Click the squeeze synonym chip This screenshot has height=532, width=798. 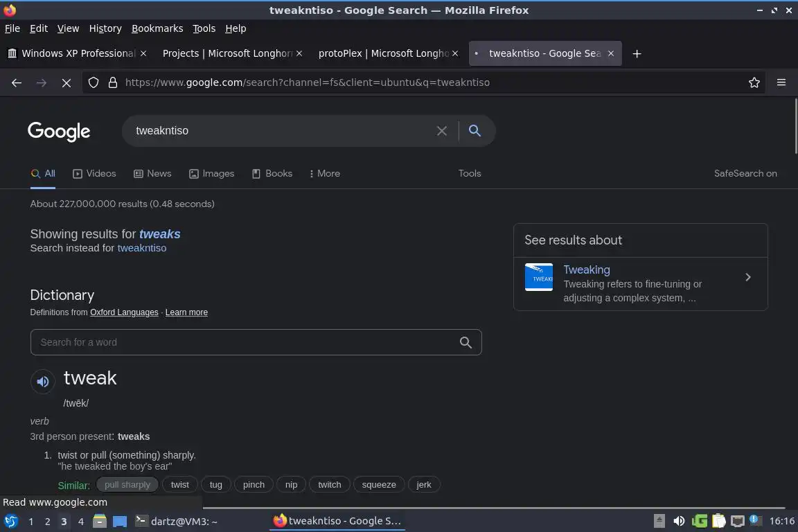point(379,485)
